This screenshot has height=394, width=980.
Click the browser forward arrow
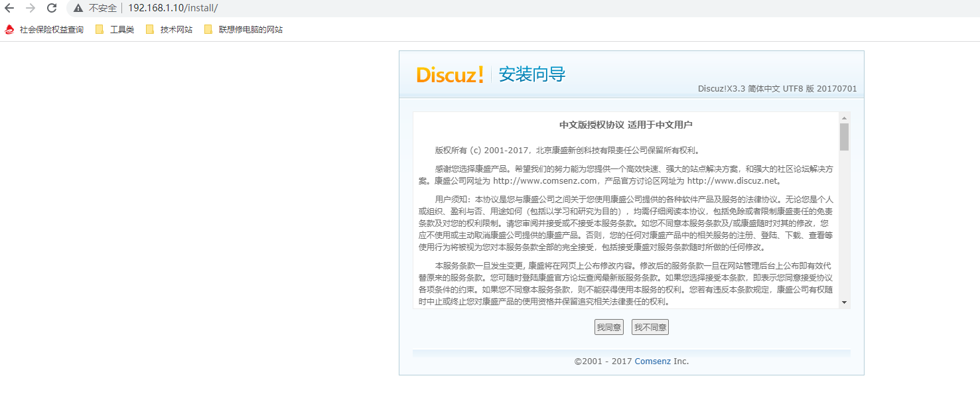30,8
